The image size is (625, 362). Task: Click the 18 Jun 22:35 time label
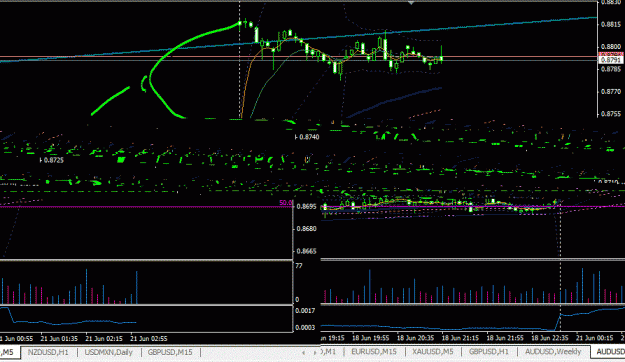pos(550,338)
